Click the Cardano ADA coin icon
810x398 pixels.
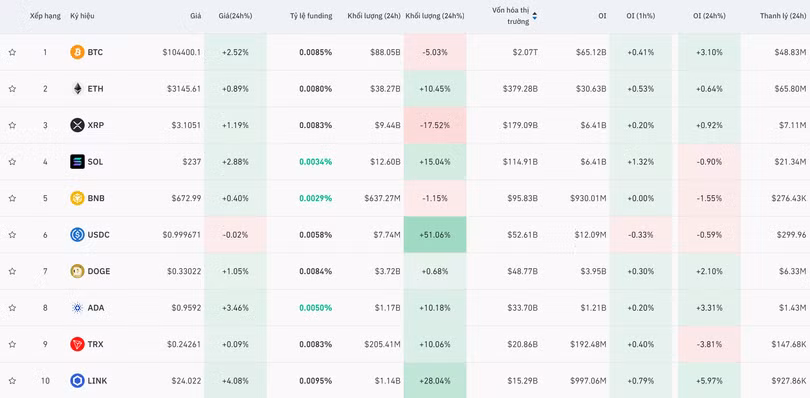77,308
